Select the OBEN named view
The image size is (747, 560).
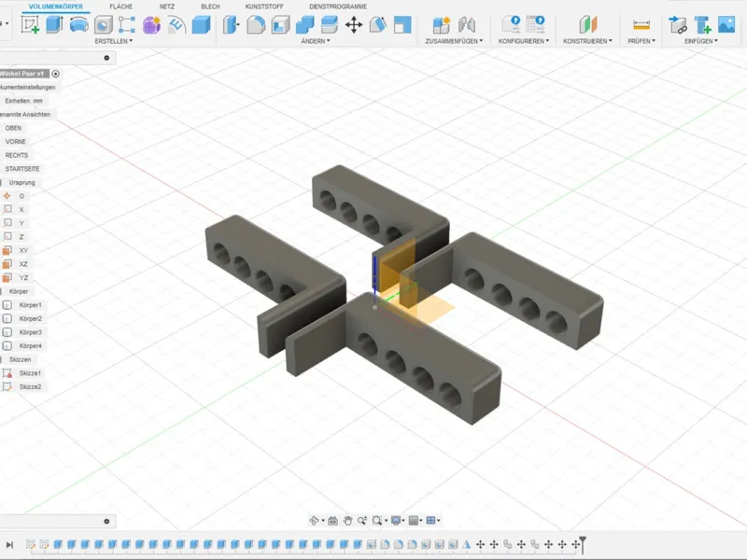pos(13,128)
